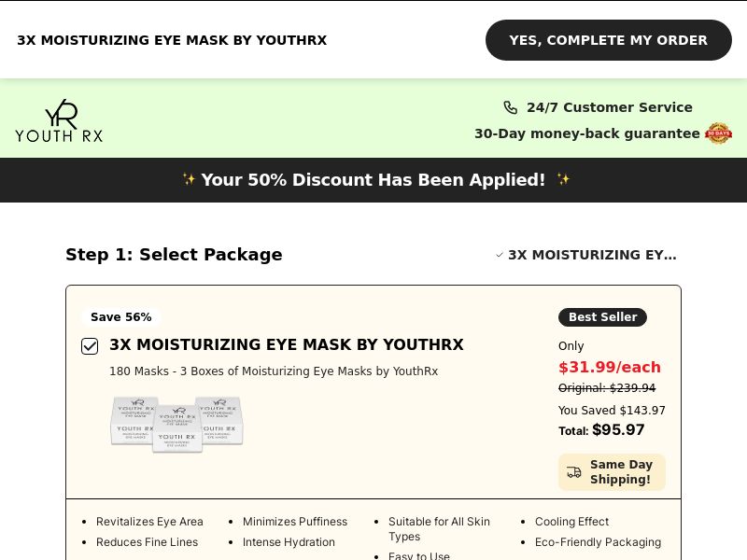Screen dimensions: 747x560
Task: Click the Step 1: Select Package heading
Action: (x=174, y=254)
